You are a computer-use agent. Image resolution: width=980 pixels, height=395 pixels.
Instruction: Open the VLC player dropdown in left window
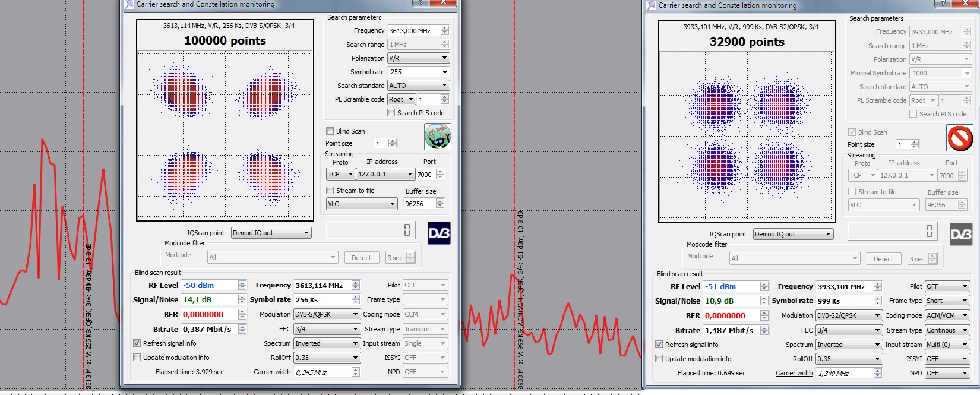362,204
